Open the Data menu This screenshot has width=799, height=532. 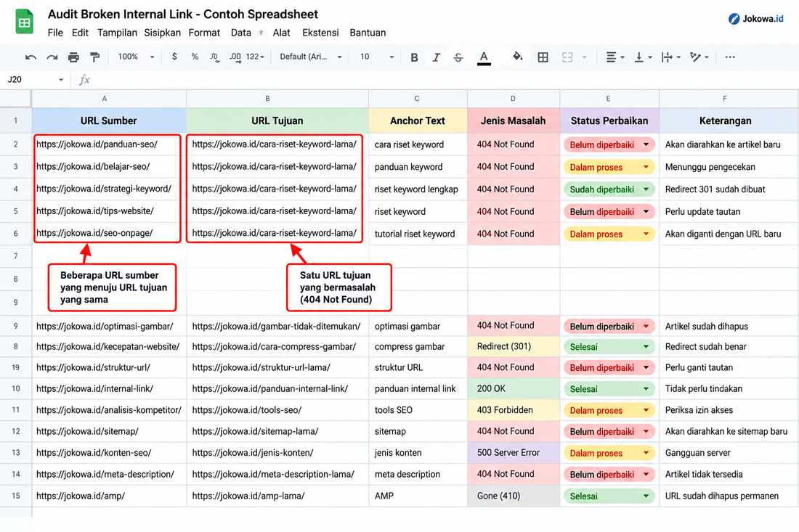coord(241,33)
